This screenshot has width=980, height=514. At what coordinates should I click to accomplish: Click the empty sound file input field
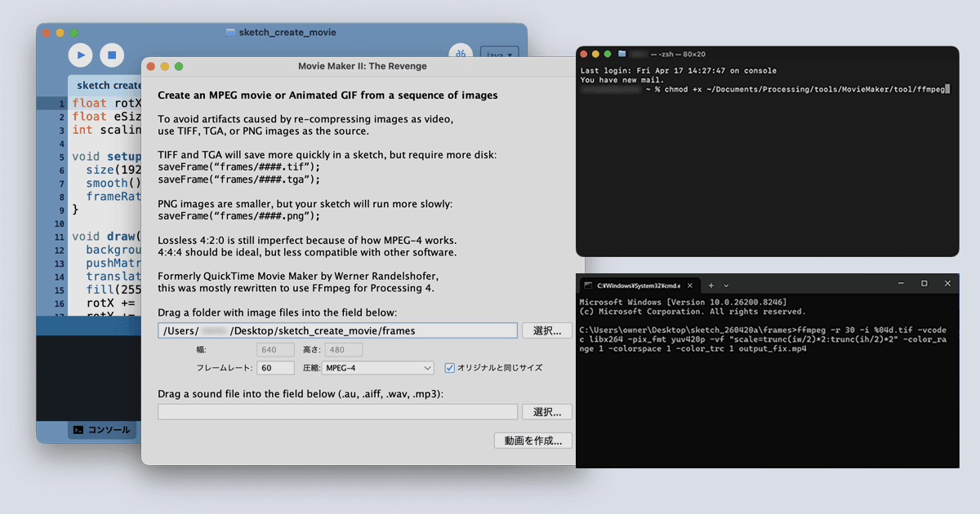coord(337,411)
